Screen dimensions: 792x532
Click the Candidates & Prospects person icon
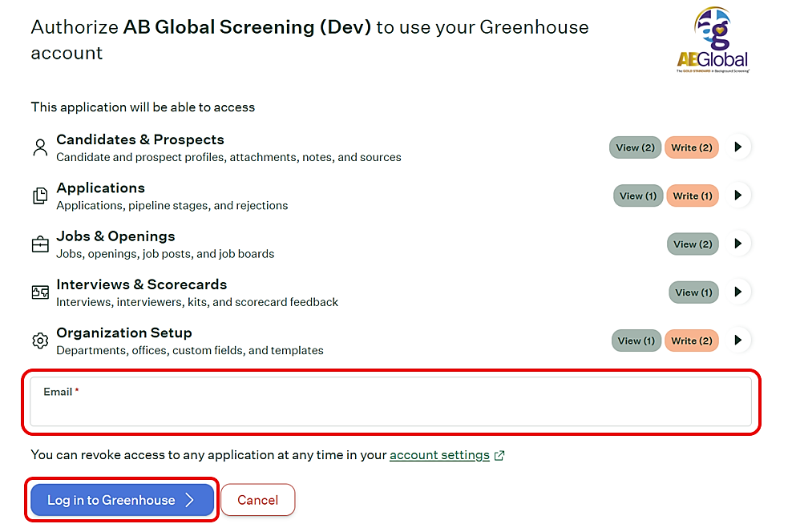click(40, 147)
